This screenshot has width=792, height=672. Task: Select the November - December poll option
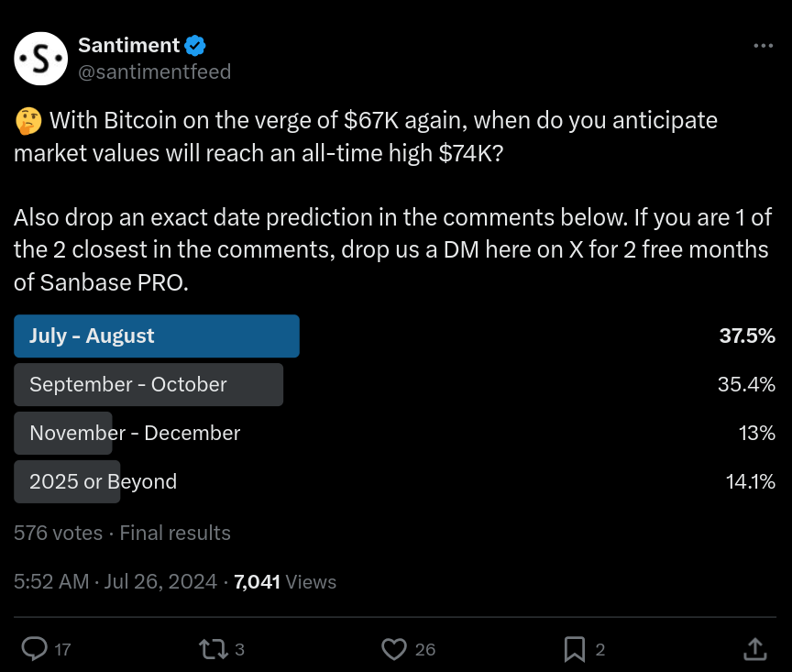click(x=135, y=433)
